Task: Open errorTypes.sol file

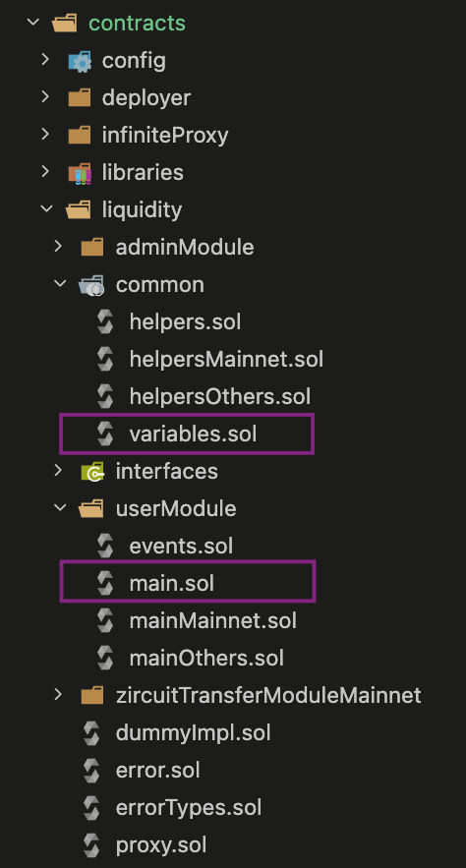Action: [x=188, y=808]
